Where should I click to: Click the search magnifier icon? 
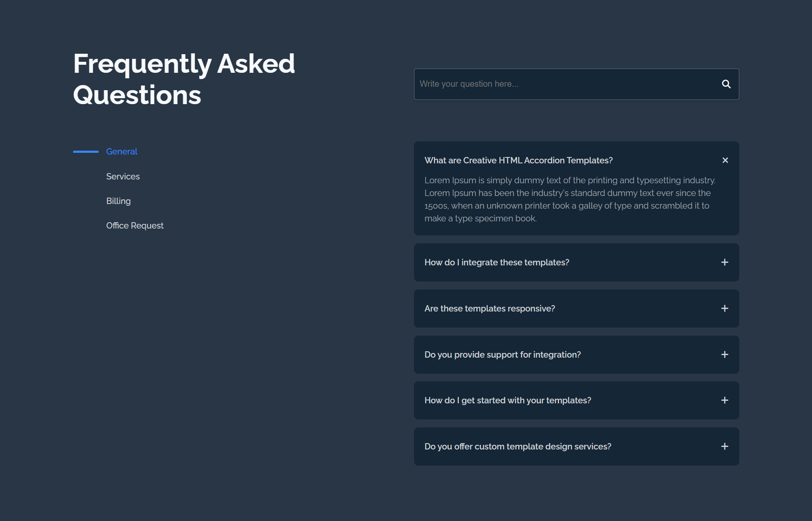(726, 84)
